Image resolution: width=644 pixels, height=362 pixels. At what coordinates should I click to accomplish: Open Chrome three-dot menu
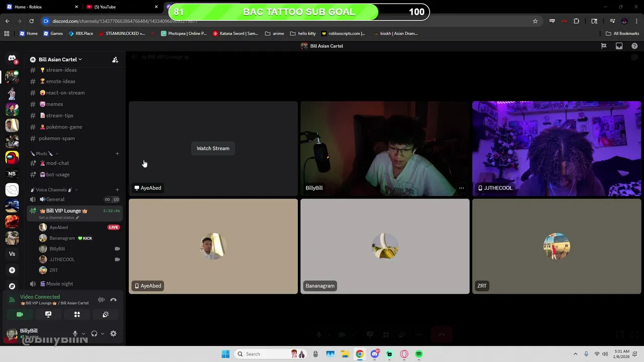(636, 21)
